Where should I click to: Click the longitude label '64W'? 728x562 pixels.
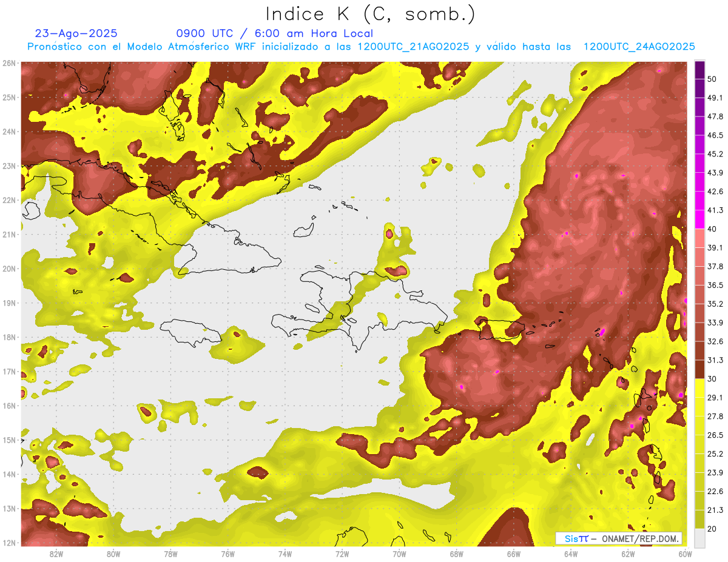point(571,554)
